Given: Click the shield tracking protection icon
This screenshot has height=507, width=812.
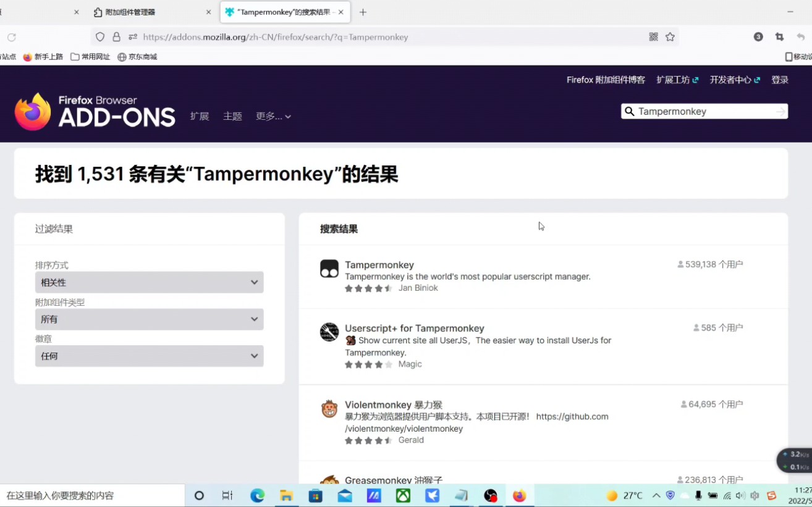Looking at the screenshot, I should [100, 37].
